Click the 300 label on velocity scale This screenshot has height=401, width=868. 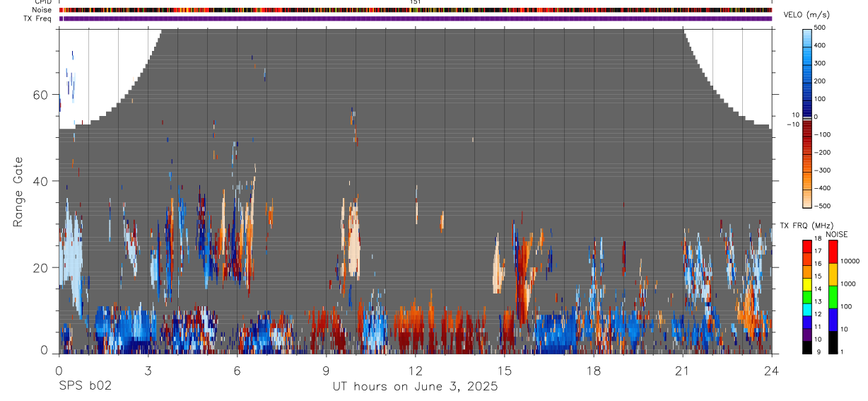click(x=820, y=63)
